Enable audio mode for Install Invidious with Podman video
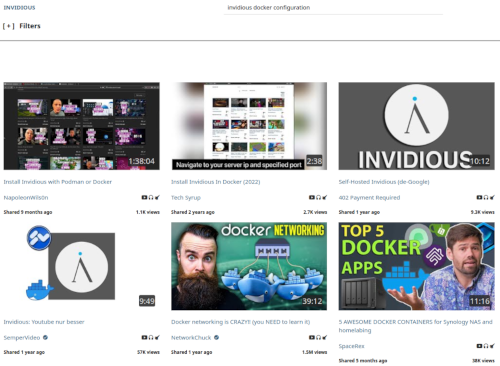Viewport: 500px width, 366px height. tap(151, 197)
